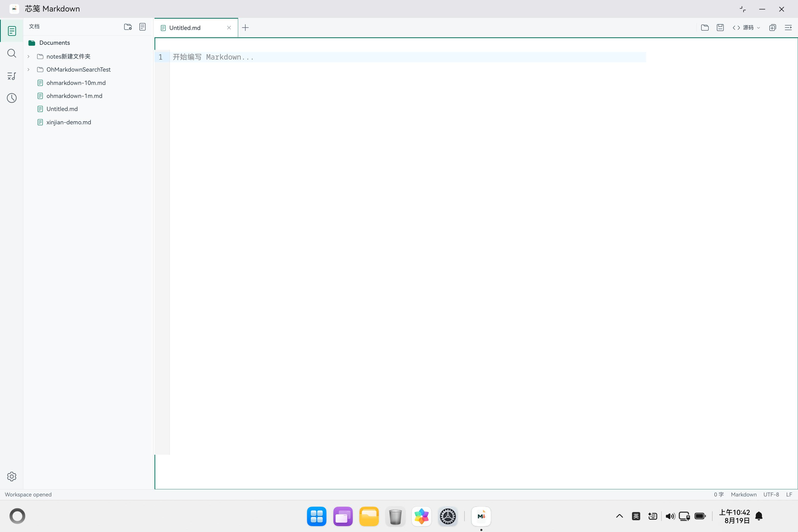Open the trash bin in dock

395,516
